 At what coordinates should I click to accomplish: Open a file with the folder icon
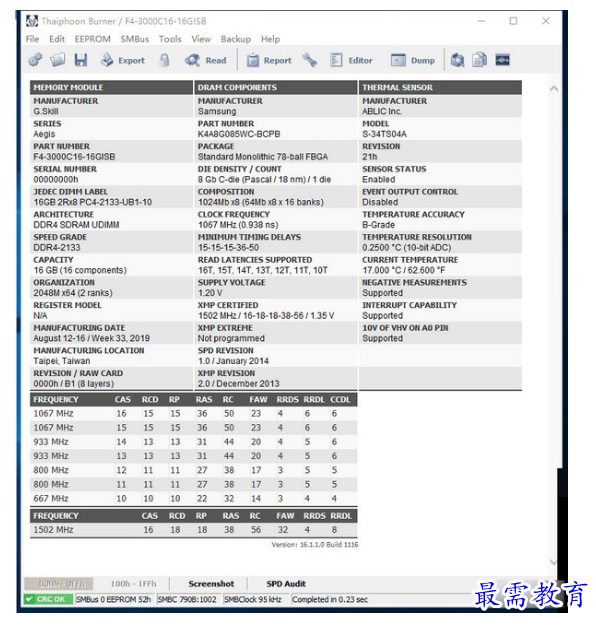57,60
